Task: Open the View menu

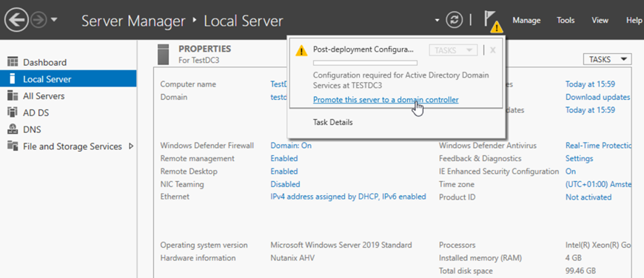Action: pyautogui.click(x=600, y=21)
